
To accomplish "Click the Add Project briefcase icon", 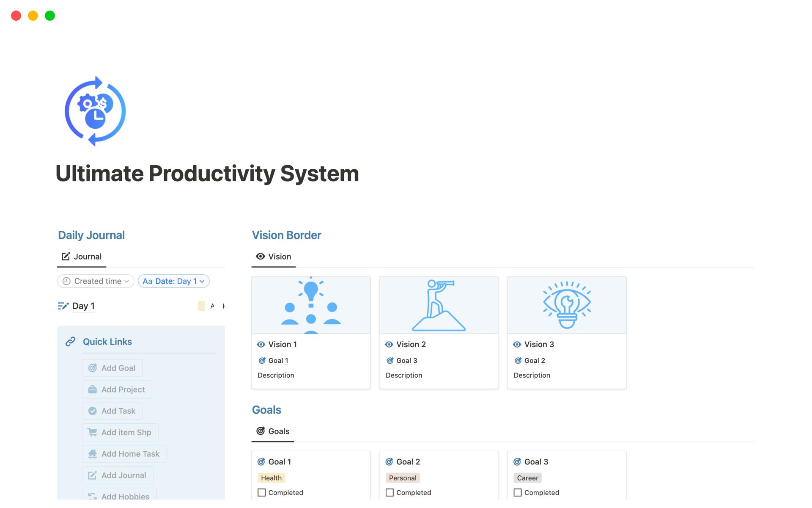I will point(93,389).
